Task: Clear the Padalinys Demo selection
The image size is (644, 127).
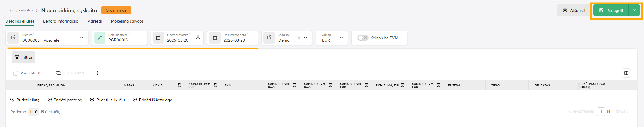Action: pos(299,38)
